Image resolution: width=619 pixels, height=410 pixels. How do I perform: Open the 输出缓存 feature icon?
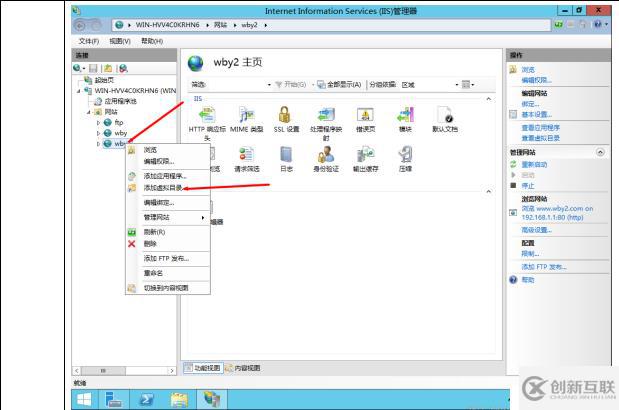[x=365, y=154]
